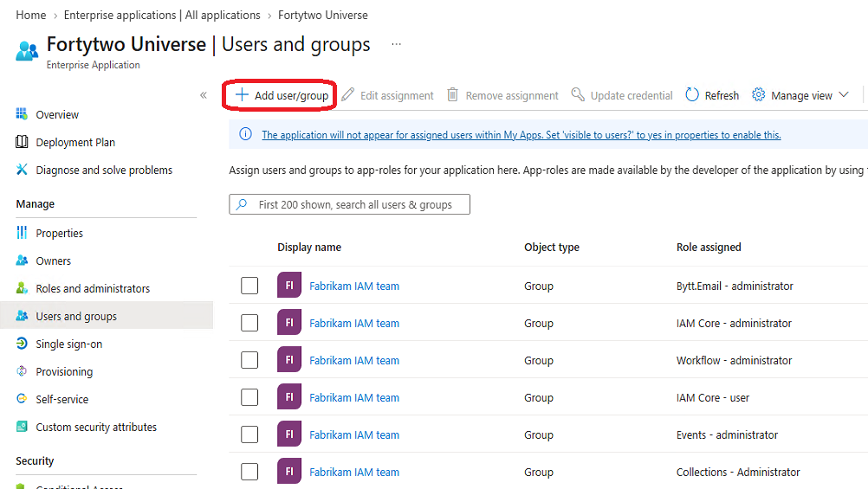Click the Provisioning icon in sidebar
This screenshot has height=489, width=868.
pos(22,370)
